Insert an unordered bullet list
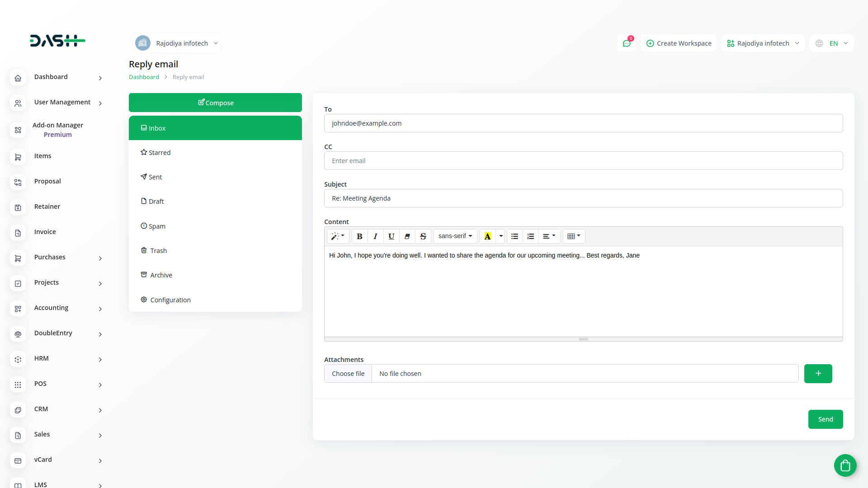This screenshot has height=488, width=868. pos(514,236)
